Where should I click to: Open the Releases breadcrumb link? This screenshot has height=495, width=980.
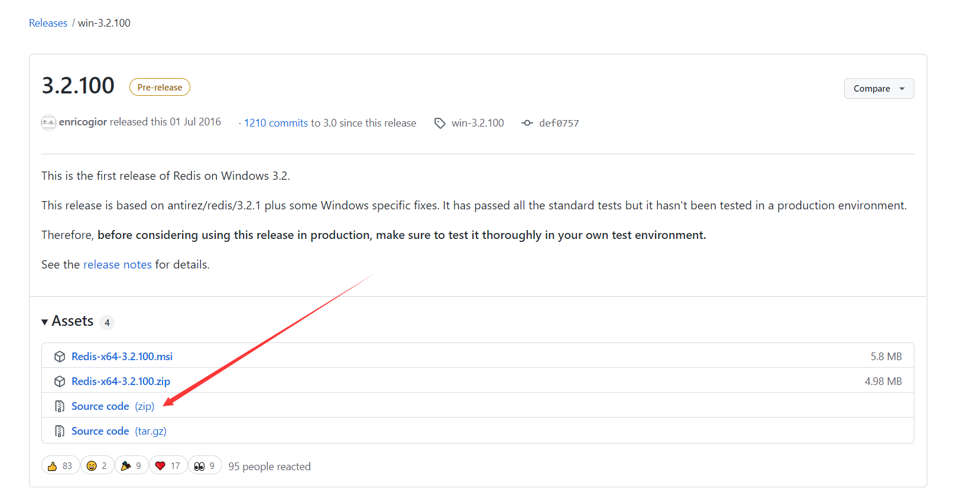[48, 23]
